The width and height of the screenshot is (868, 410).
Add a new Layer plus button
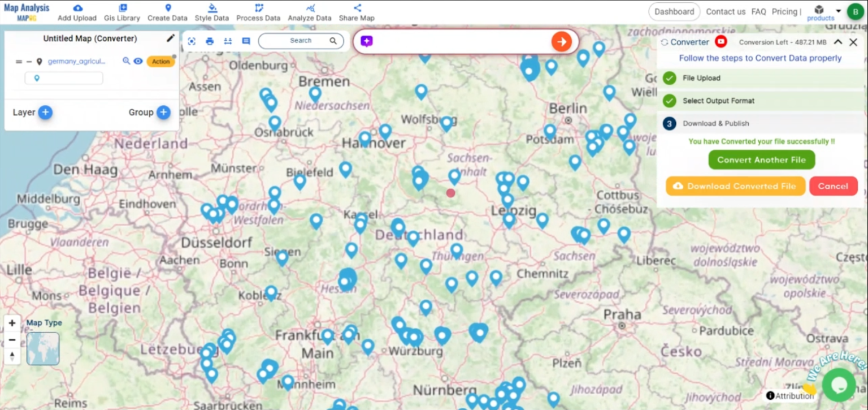point(45,113)
